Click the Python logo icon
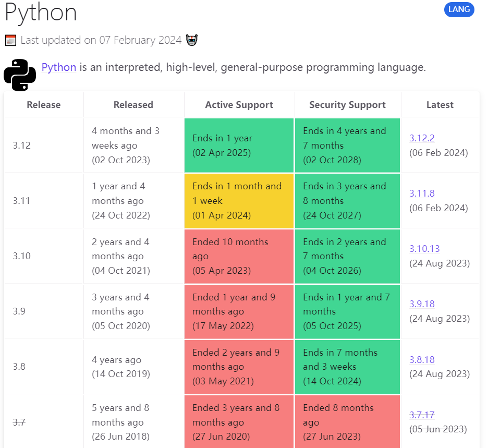 [20, 75]
